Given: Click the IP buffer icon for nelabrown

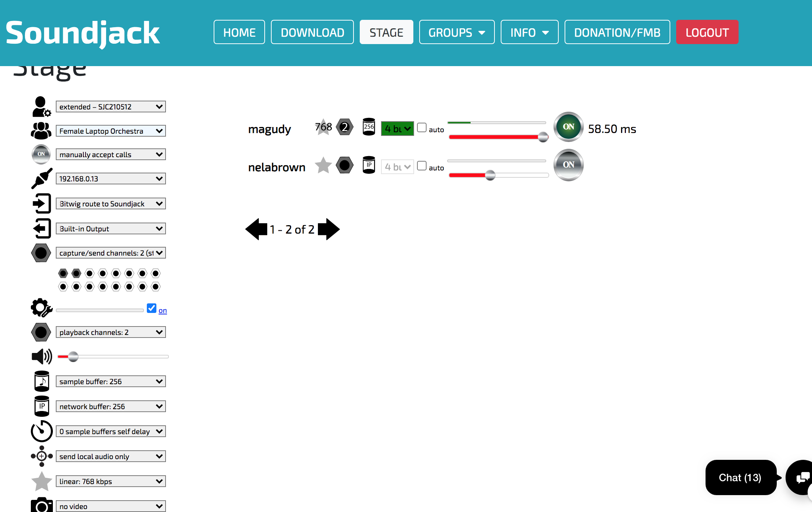Looking at the screenshot, I should [x=369, y=165].
